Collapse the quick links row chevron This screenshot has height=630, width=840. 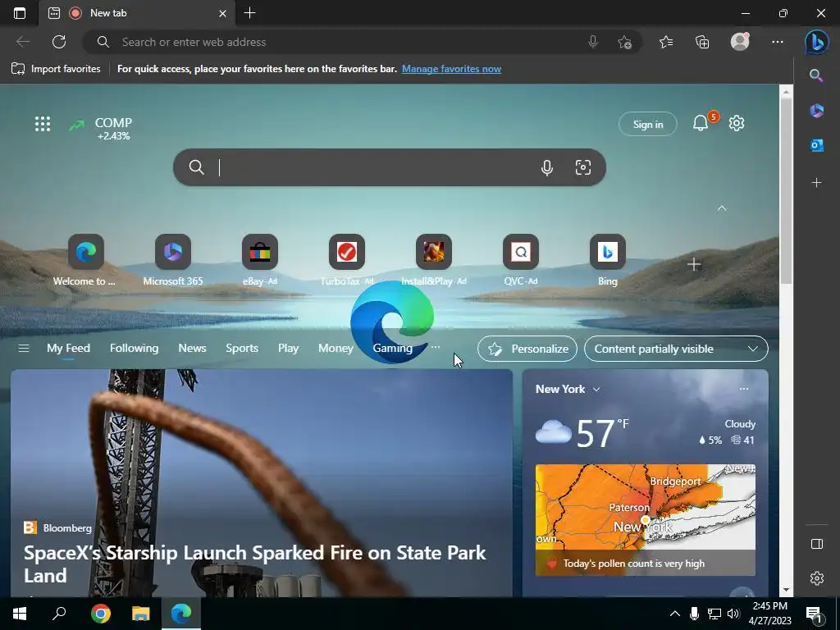pos(722,208)
